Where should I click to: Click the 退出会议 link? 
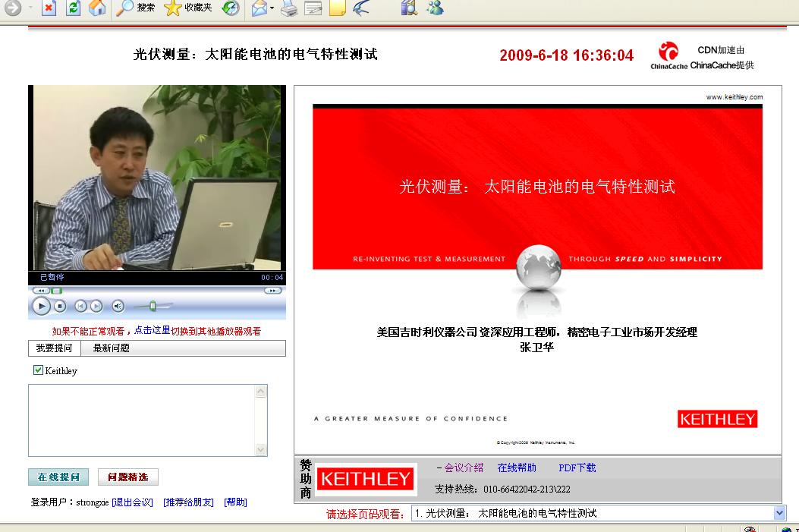(132, 502)
